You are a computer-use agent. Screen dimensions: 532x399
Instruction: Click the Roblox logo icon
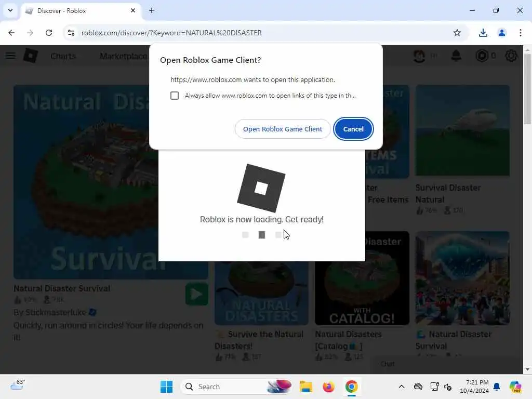(x=30, y=56)
